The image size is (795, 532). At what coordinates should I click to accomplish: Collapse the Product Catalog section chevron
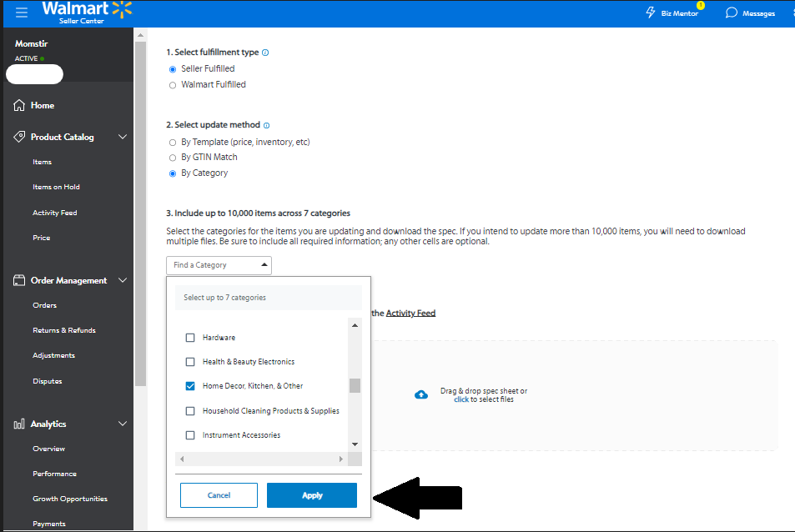tap(122, 137)
